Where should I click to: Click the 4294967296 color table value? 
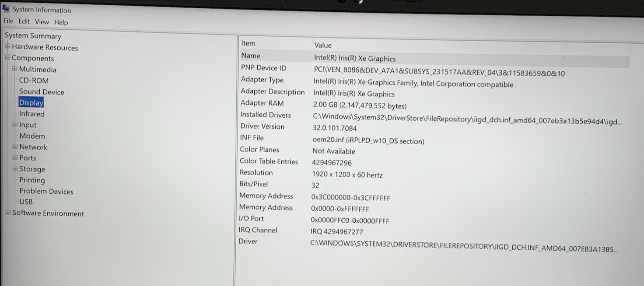[332, 163]
